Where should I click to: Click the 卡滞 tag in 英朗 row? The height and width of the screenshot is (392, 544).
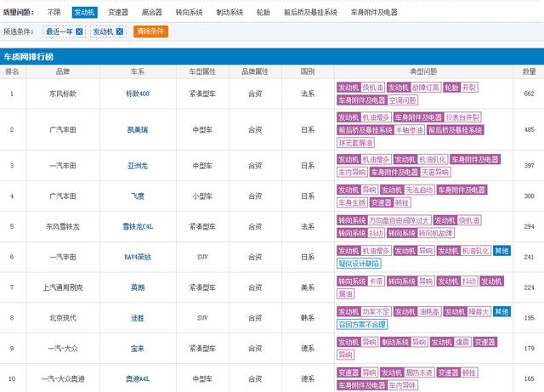tap(376, 281)
